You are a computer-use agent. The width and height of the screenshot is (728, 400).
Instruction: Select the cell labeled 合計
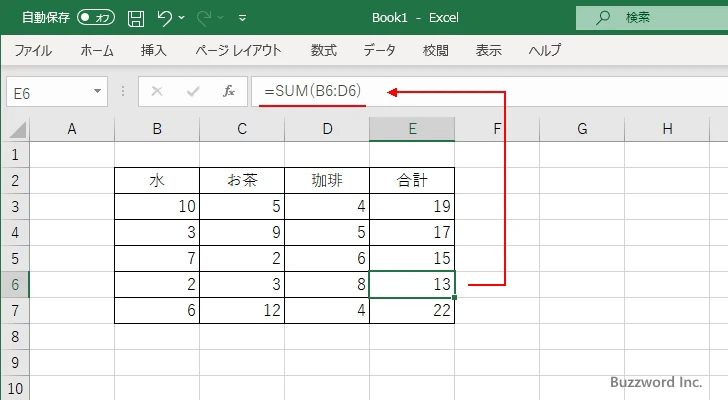coord(412,181)
